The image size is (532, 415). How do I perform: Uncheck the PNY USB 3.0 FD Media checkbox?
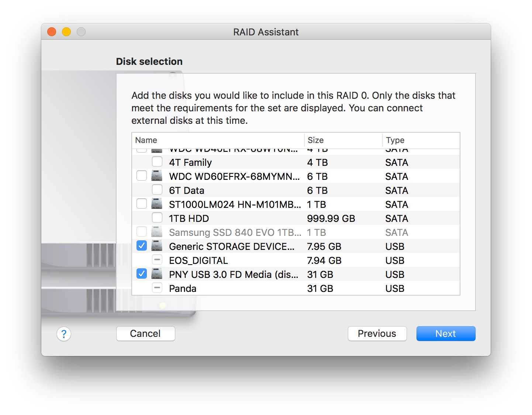point(142,274)
